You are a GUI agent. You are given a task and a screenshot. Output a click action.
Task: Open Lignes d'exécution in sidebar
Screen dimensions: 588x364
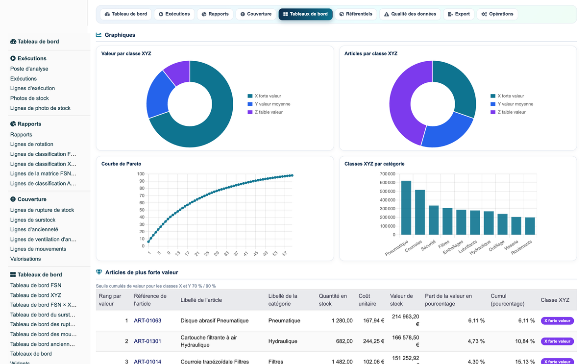pyautogui.click(x=32, y=89)
